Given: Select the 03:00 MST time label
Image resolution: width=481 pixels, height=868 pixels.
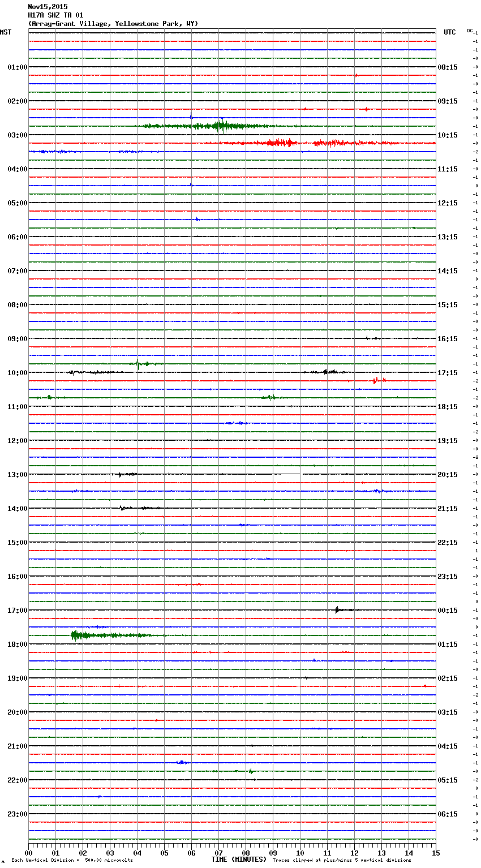Looking at the screenshot, I should coord(18,135).
